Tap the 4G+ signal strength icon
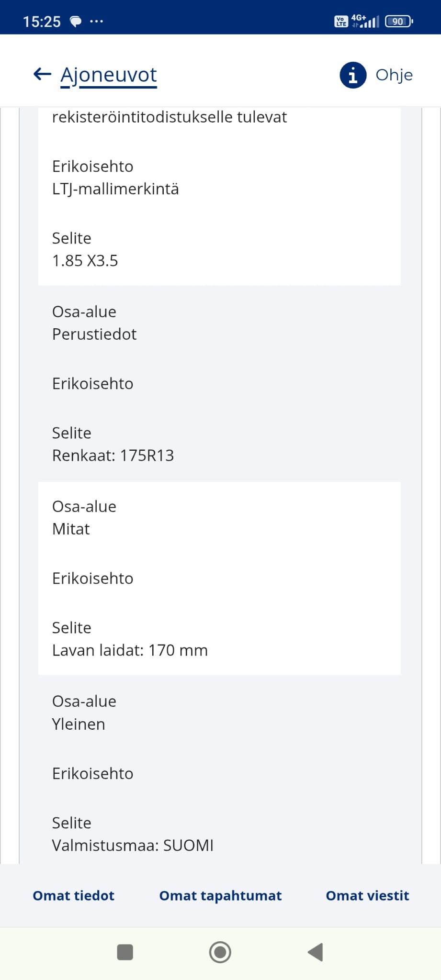Viewport: 441px width, 980px height. pos(365,21)
